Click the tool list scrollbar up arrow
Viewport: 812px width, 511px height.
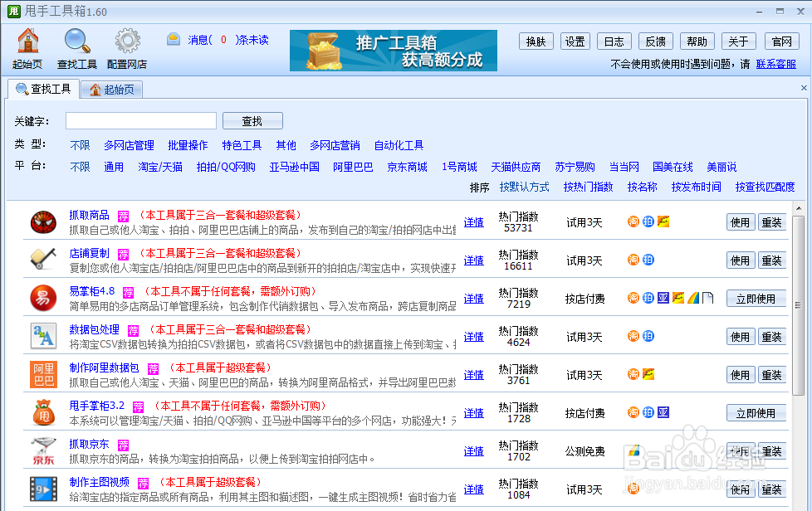(798, 208)
